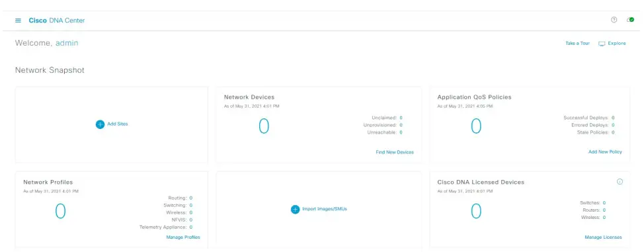The height and width of the screenshot is (252, 644).
Task: Click the Telemetry Appliance label
Action: 163,227
